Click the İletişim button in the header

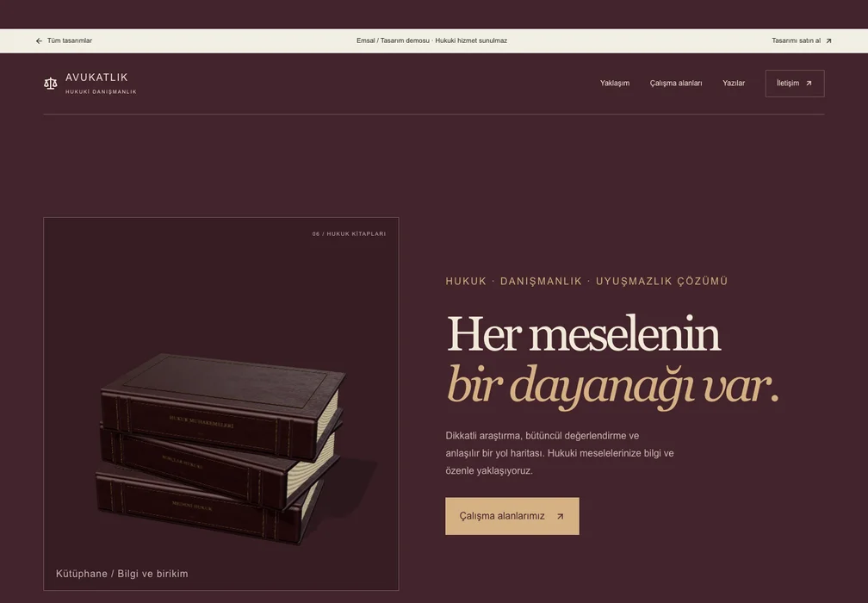(x=795, y=84)
